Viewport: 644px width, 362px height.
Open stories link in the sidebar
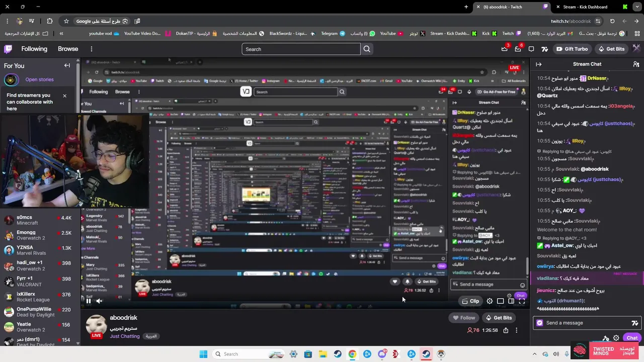pos(39,79)
